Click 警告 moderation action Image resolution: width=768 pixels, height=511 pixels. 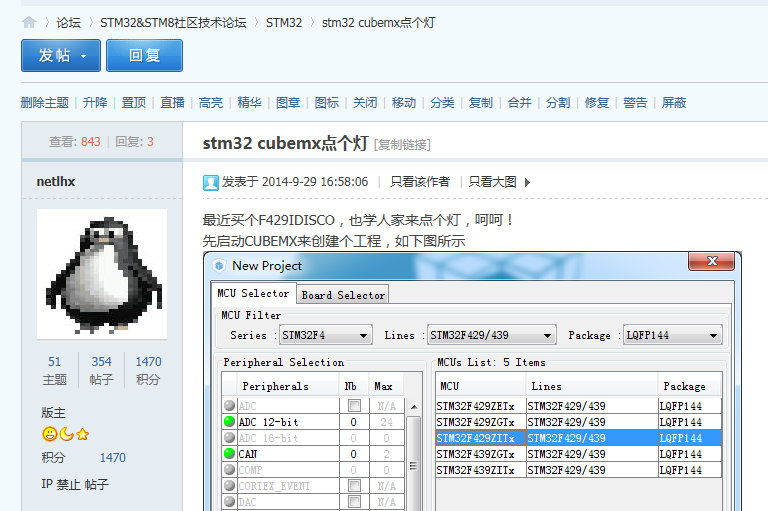tap(635, 102)
